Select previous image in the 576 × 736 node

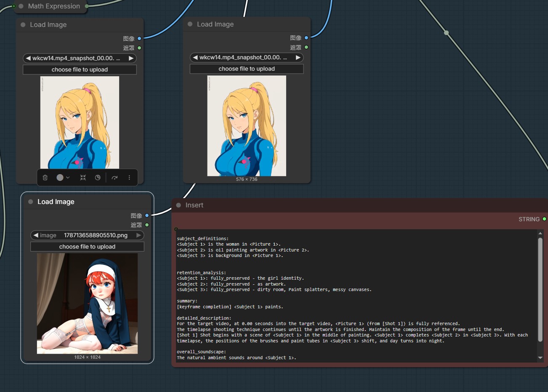195,57
